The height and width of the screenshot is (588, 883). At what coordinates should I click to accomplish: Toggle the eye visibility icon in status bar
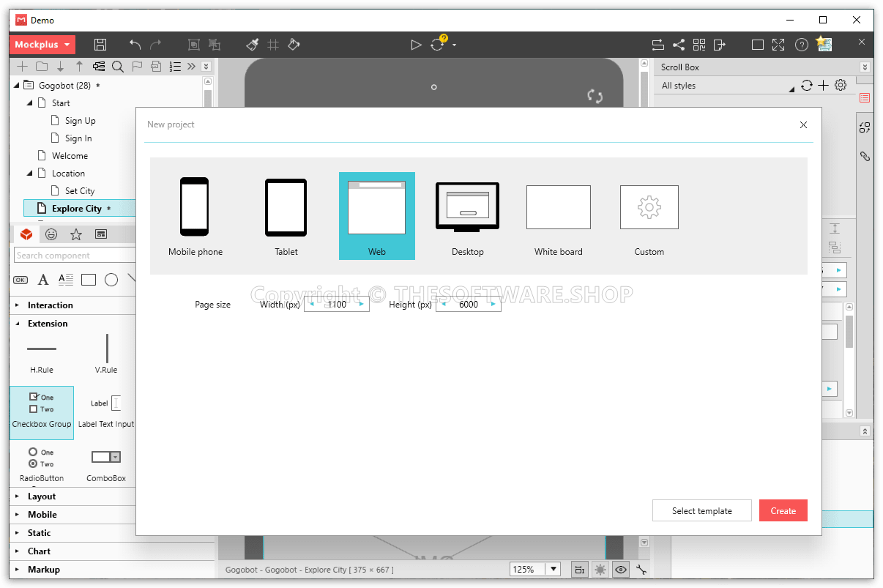[620, 569]
